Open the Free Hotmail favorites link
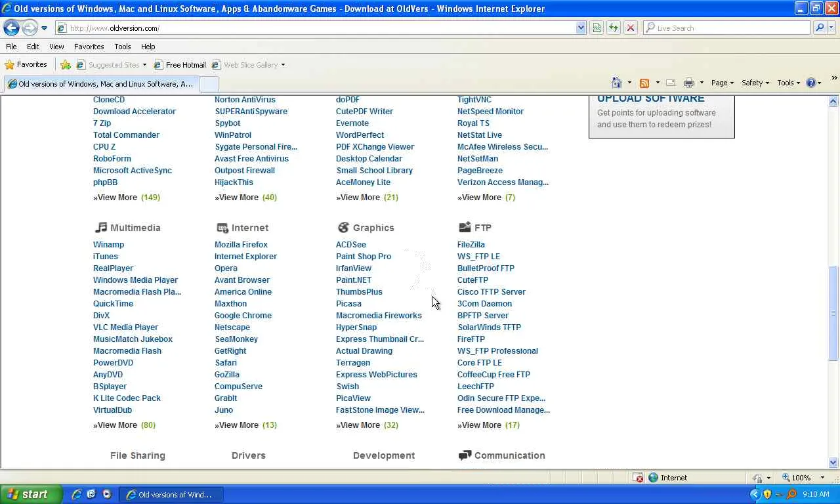The width and height of the screenshot is (840, 504). click(180, 65)
